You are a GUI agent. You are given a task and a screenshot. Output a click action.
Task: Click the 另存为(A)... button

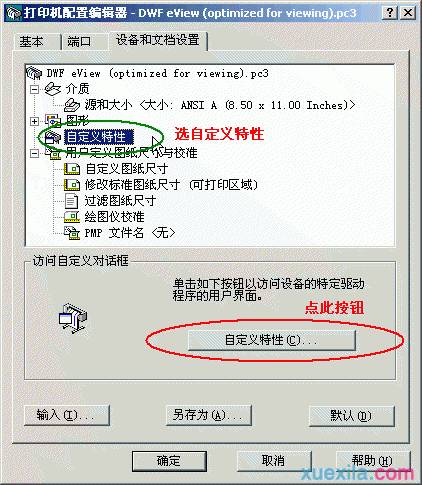click(208, 415)
